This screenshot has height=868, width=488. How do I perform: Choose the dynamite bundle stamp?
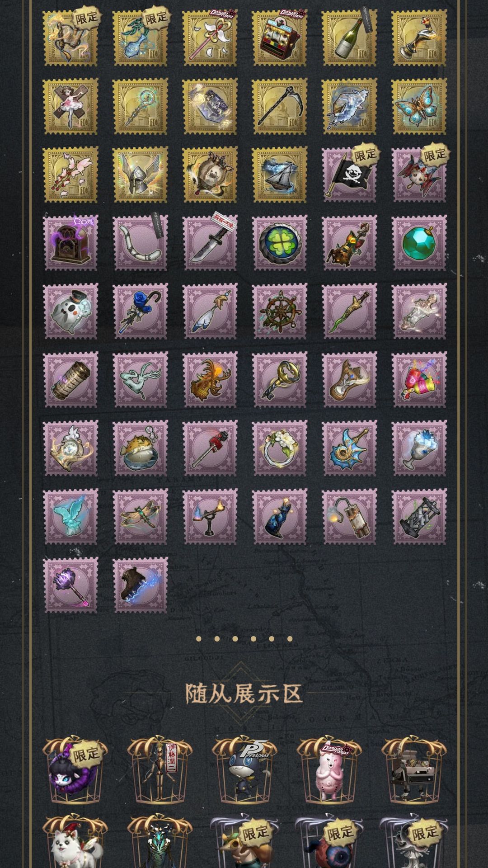(x=349, y=517)
